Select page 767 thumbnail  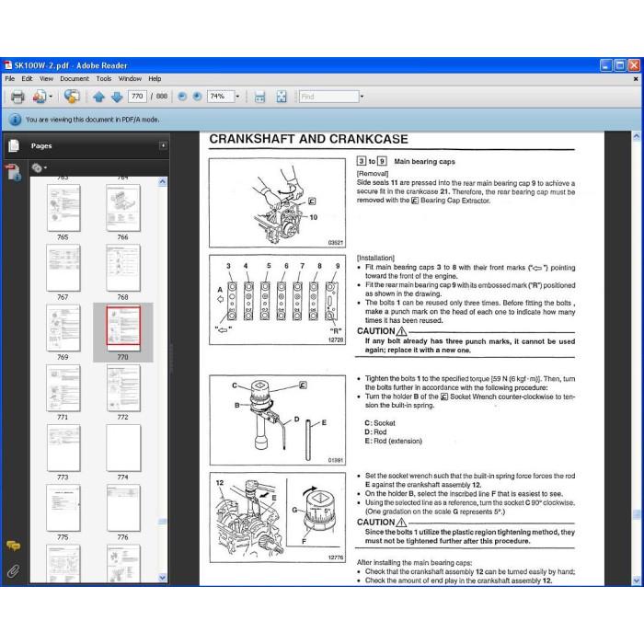63,268
